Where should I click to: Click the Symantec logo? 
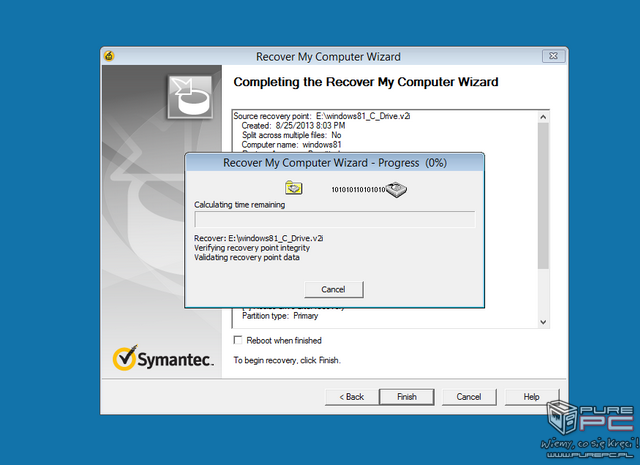163,358
